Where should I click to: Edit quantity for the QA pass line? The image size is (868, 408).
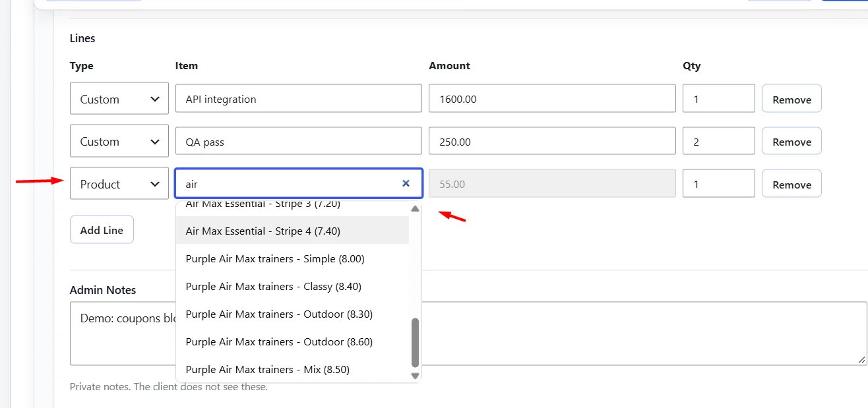coord(719,141)
